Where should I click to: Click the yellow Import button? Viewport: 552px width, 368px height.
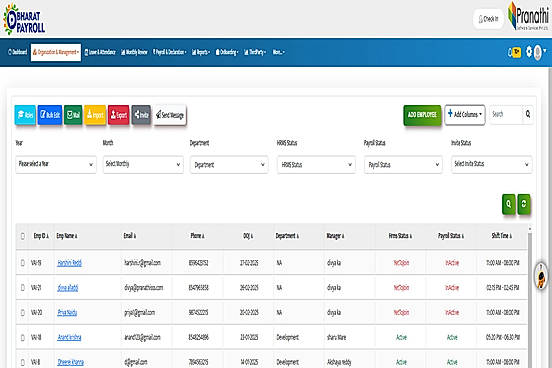95,115
